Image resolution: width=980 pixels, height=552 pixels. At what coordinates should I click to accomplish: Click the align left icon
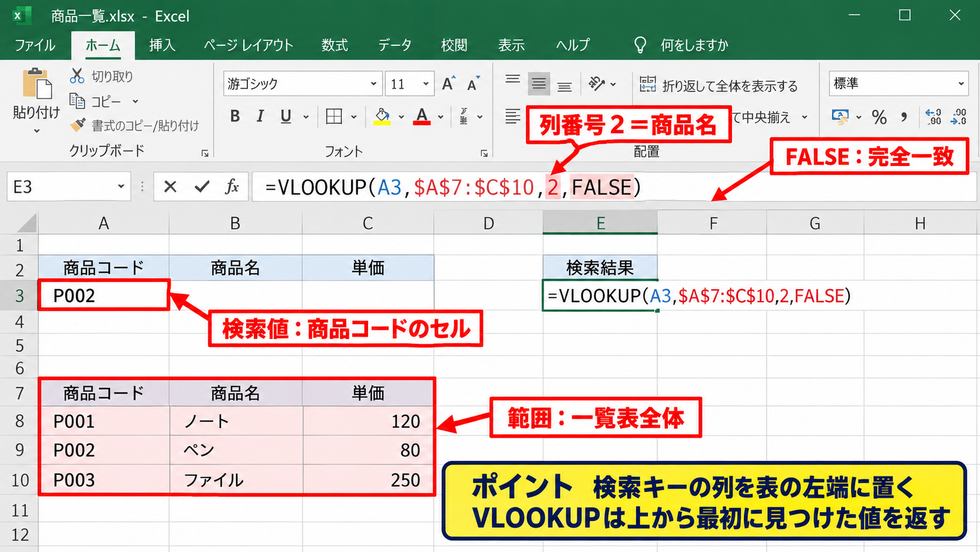[513, 116]
